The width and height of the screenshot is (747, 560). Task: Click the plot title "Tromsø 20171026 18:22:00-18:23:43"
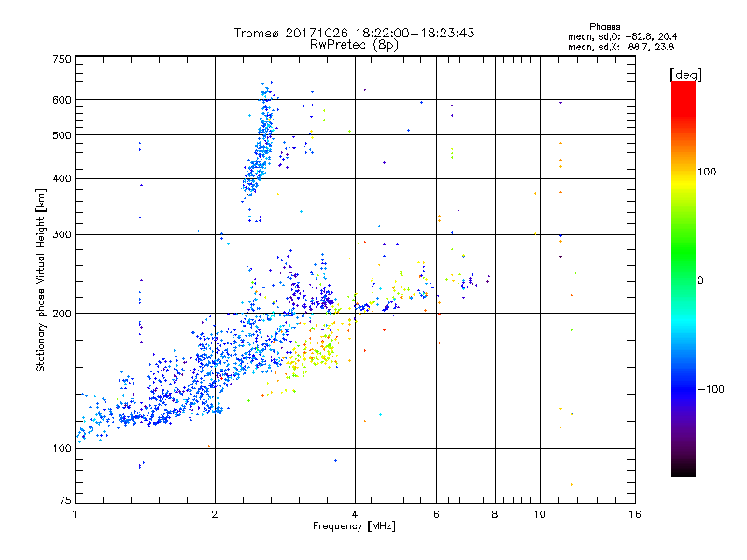pos(355,33)
